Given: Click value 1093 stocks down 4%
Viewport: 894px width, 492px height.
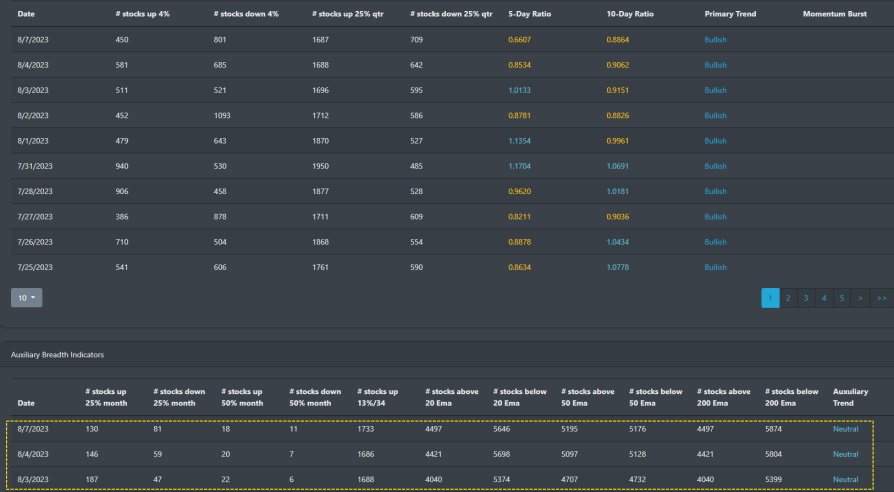Looking at the screenshot, I should 222,115.
